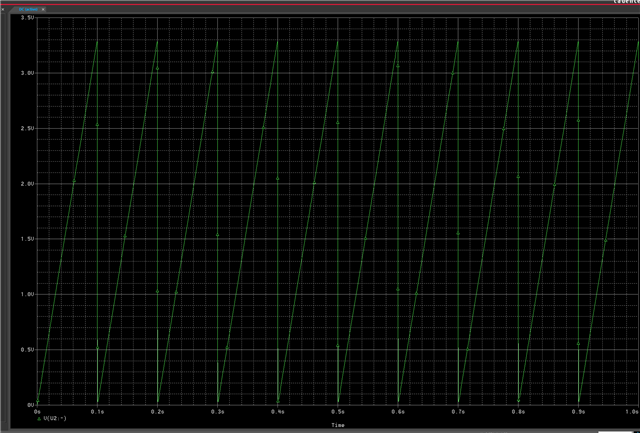Click the 0.5V y-axis label
The image size is (640, 433).
pos(27,350)
